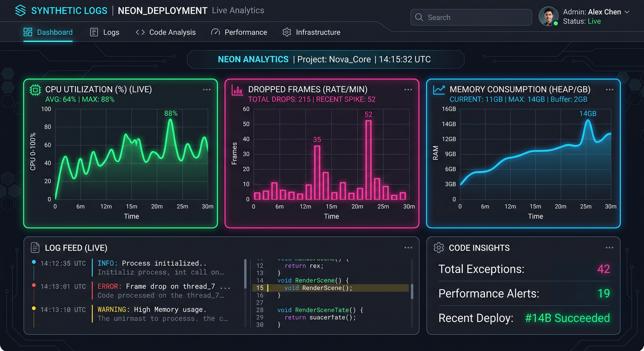Select highlighted code line 15 RenderScene

point(330,288)
